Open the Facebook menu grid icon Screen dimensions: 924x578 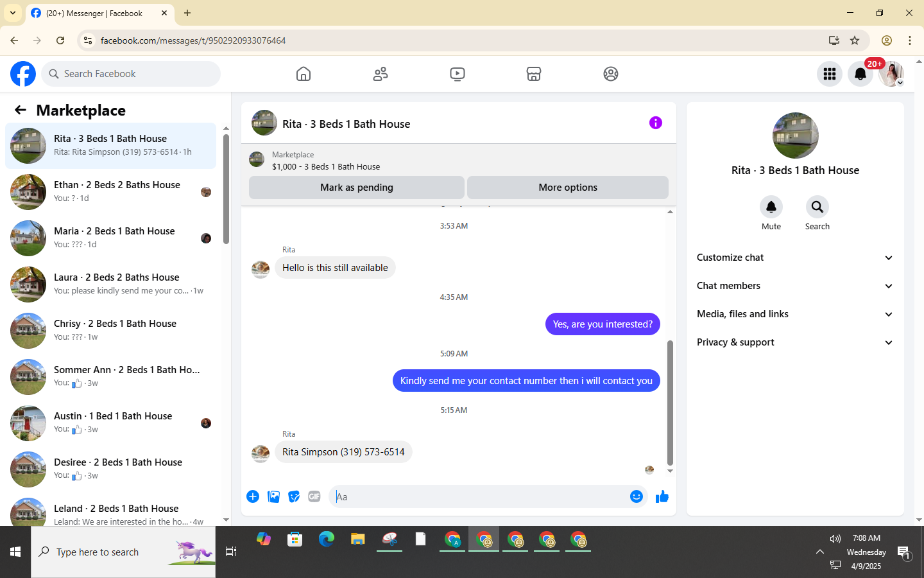830,74
